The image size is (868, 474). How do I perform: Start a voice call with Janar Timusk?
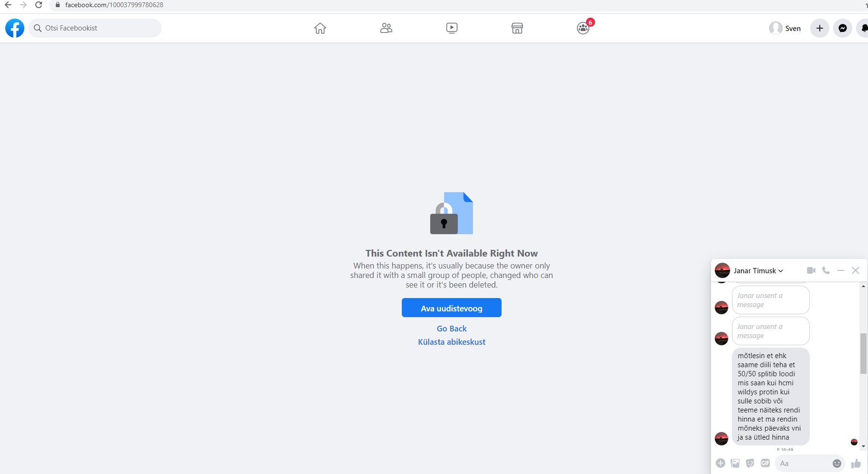tap(826, 270)
